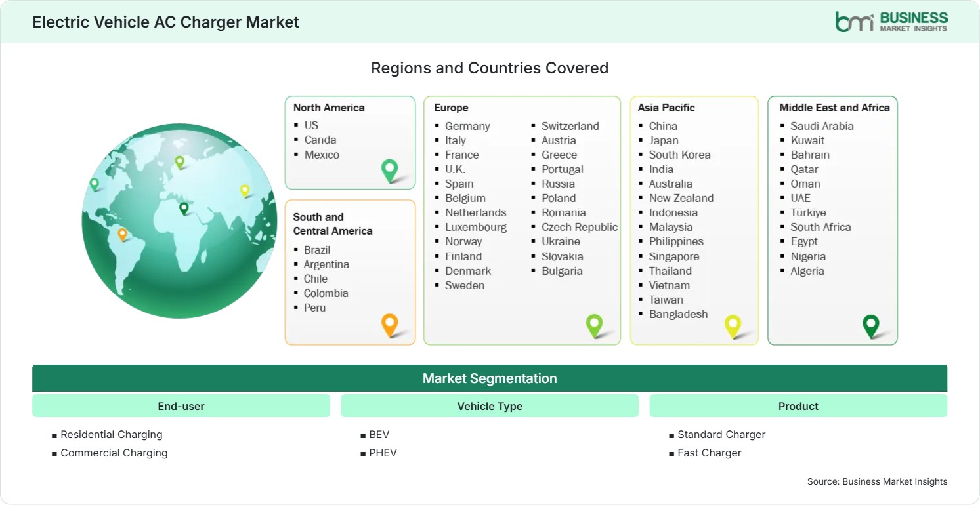Click 'South Africa' in the country list
This screenshot has width=980, height=505.
820,227
